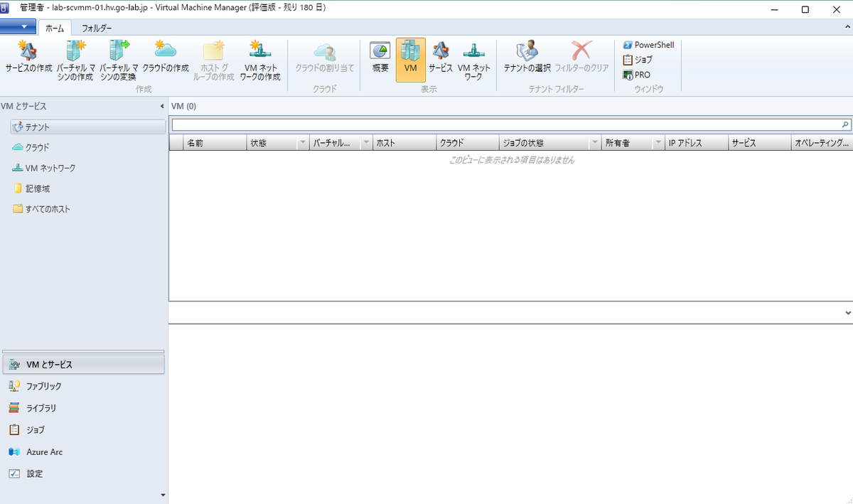Viewport: 853px width, 504px height.
Task: Click inside the VM search field
Action: coord(506,124)
